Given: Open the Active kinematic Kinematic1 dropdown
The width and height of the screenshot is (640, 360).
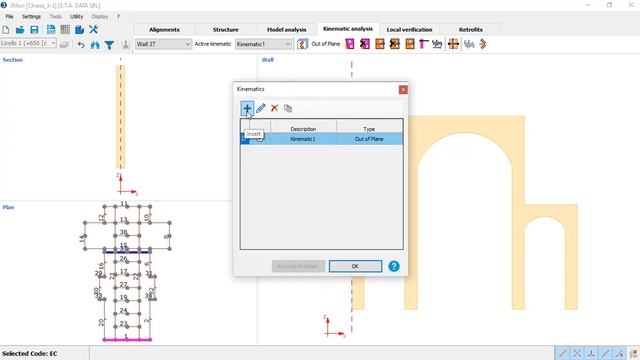Looking at the screenshot, I should click(x=263, y=44).
